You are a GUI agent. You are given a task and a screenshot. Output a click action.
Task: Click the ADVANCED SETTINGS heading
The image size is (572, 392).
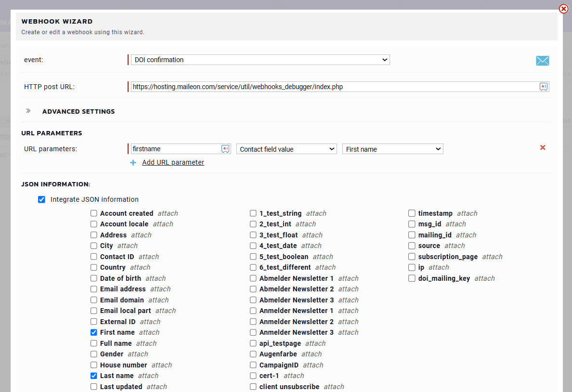tap(78, 111)
